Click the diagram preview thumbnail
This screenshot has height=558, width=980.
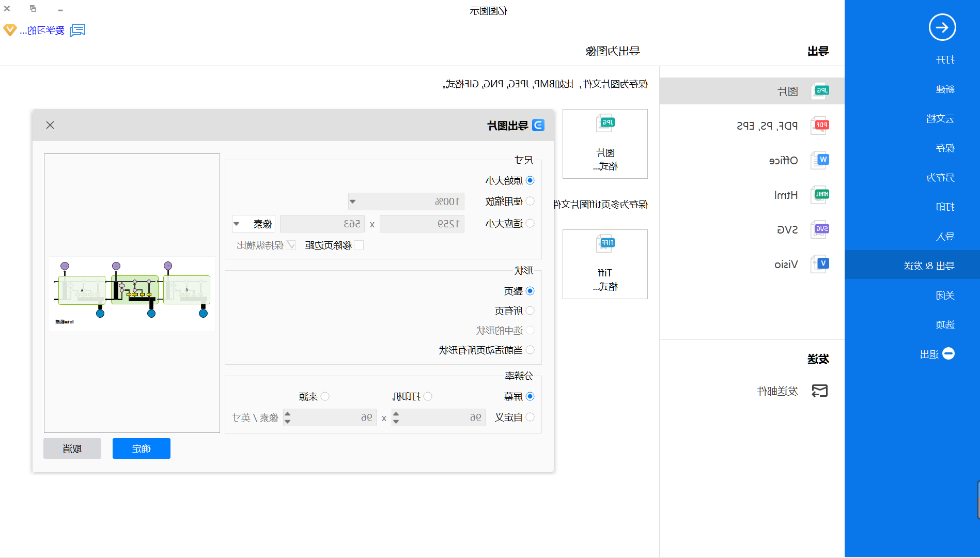[x=132, y=293]
